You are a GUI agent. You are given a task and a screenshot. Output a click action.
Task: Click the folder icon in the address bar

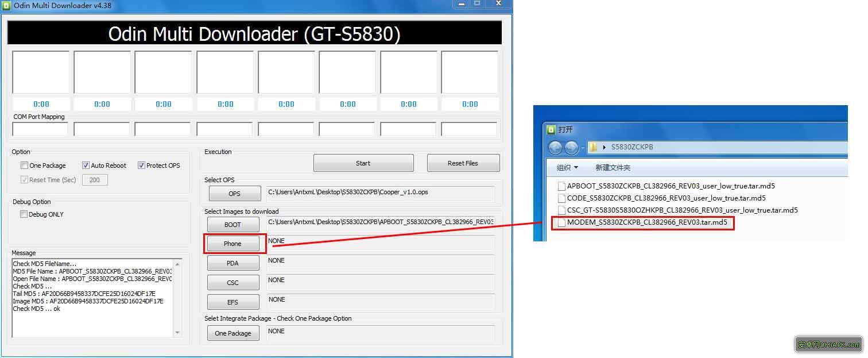(594, 147)
